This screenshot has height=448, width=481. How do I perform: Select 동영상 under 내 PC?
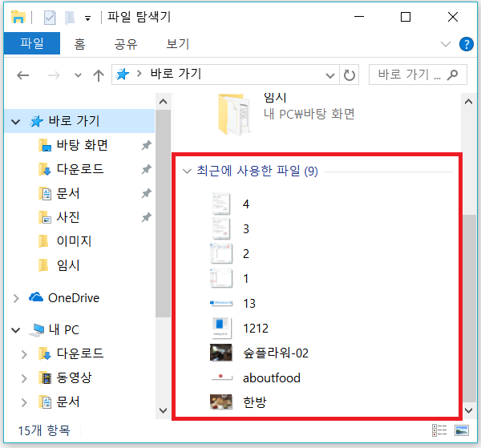pyautogui.click(x=74, y=377)
